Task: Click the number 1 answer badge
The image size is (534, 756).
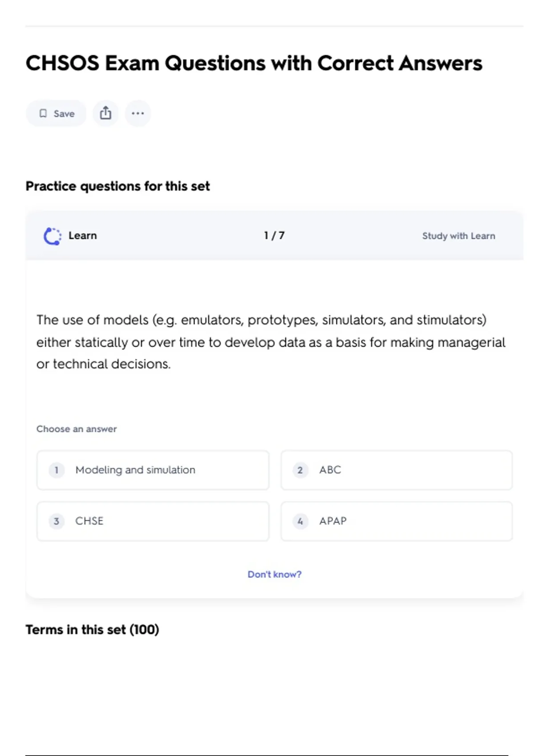Action: [x=57, y=470]
